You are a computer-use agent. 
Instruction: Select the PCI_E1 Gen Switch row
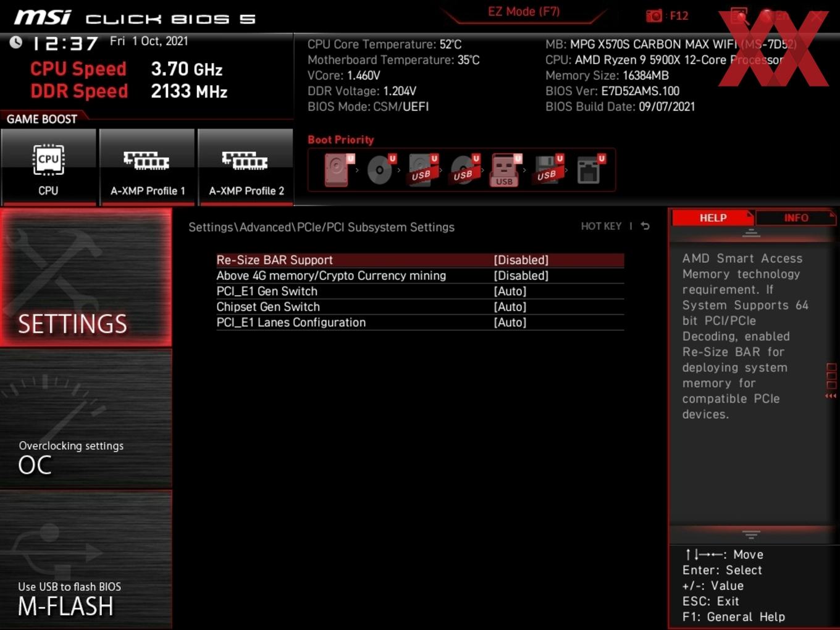(x=420, y=291)
